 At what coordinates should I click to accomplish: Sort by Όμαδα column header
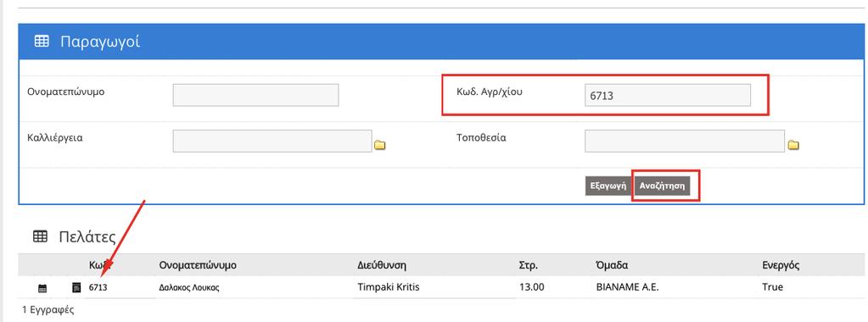click(612, 265)
